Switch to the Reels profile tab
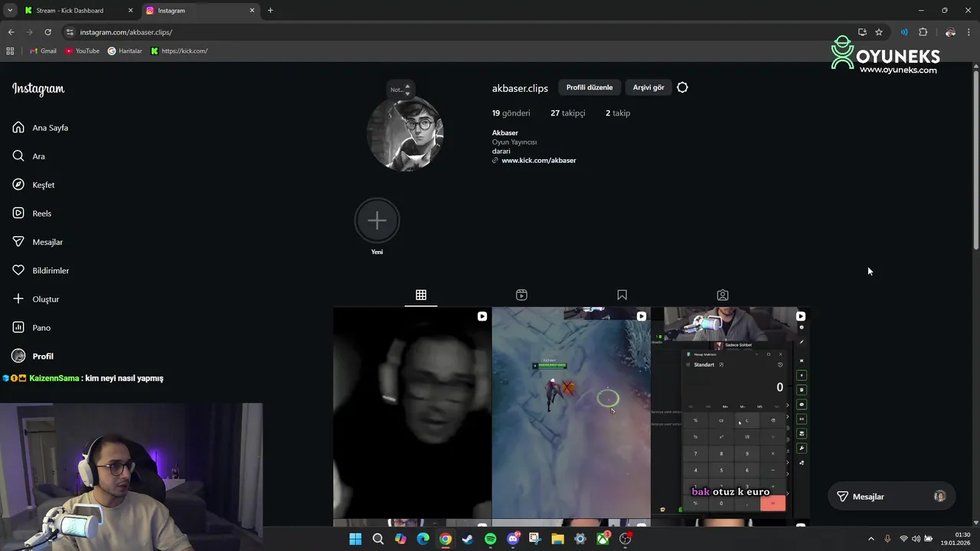This screenshot has width=980, height=551. tap(521, 295)
